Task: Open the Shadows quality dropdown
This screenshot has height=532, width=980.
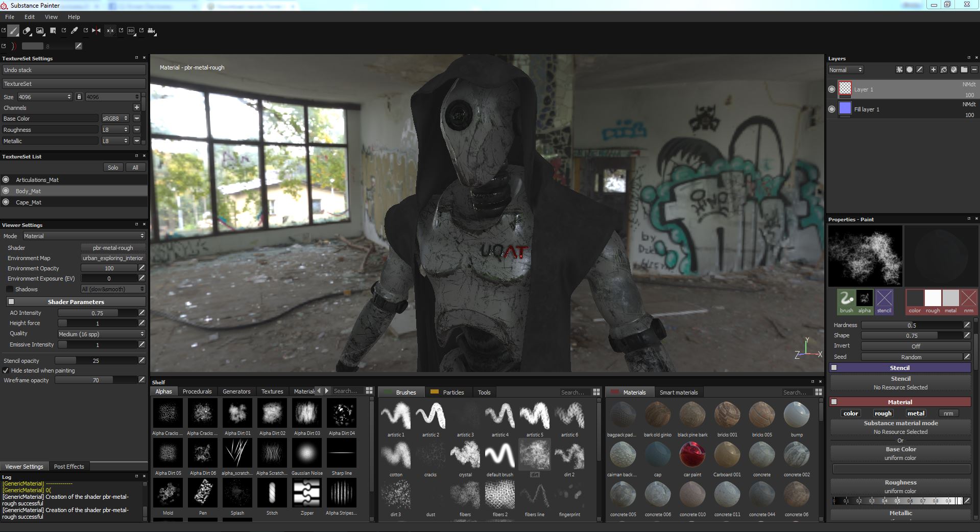Action: click(x=113, y=289)
